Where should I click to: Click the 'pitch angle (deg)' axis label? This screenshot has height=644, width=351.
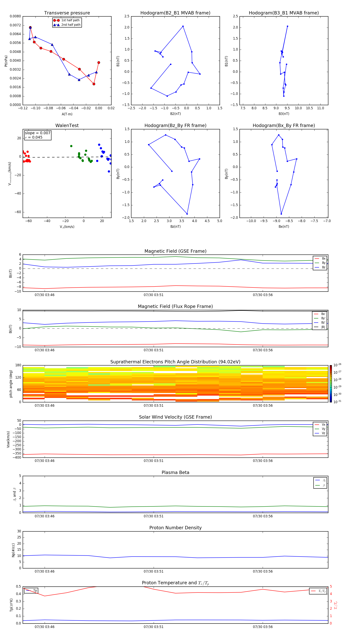(11, 384)
